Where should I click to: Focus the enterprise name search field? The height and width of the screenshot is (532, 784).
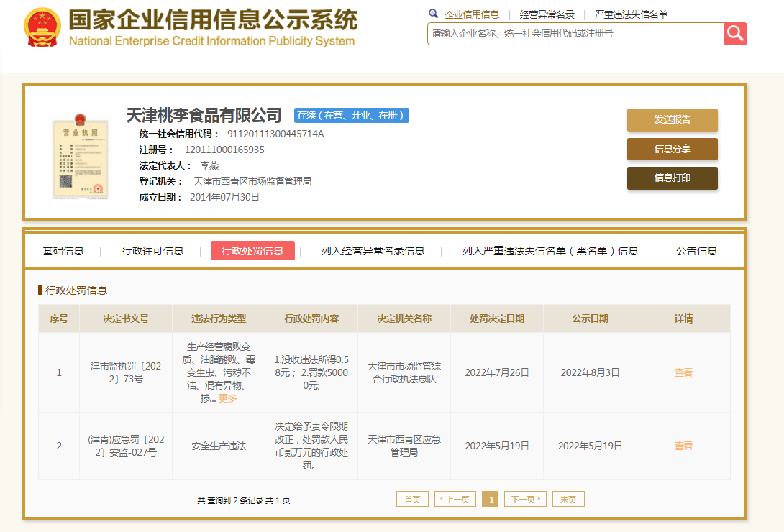pos(575,34)
